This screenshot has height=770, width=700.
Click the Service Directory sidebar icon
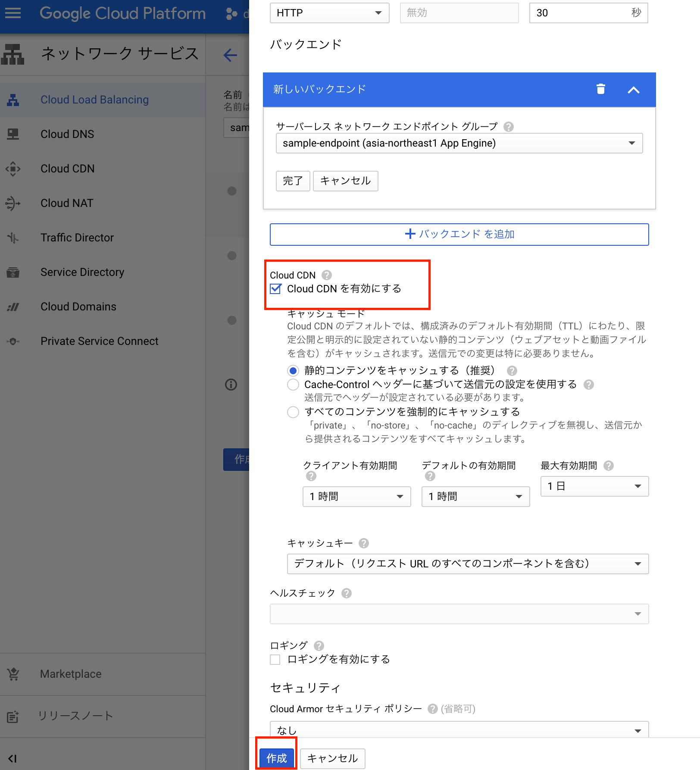(x=13, y=272)
